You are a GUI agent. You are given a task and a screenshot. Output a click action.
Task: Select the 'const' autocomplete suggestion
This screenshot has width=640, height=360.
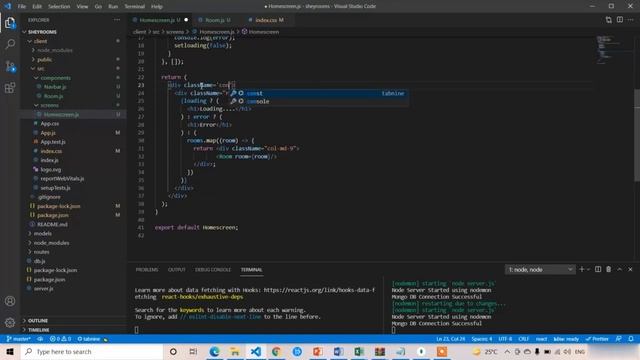coord(319,93)
